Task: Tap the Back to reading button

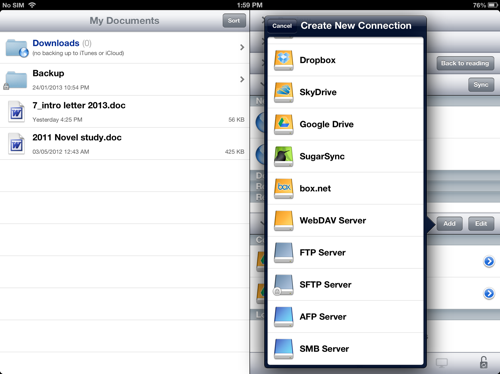Action: pos(465,63)
